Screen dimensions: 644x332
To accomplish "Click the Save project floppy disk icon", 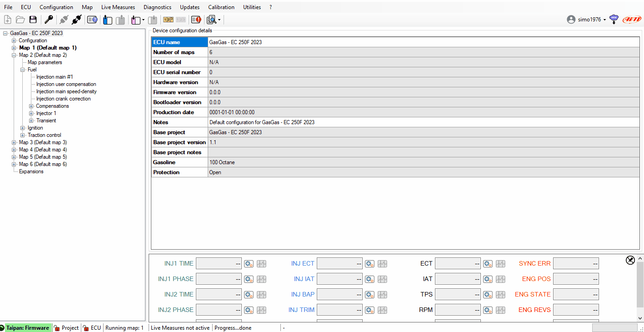I will [33, 20].
